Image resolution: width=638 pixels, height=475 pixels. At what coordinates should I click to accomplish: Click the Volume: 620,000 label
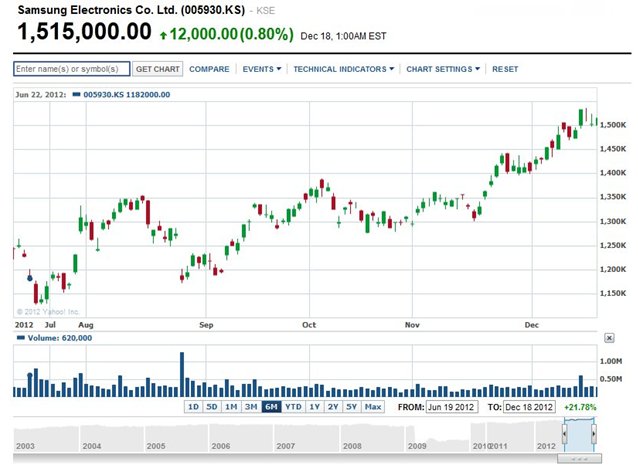tap(60, 338)
